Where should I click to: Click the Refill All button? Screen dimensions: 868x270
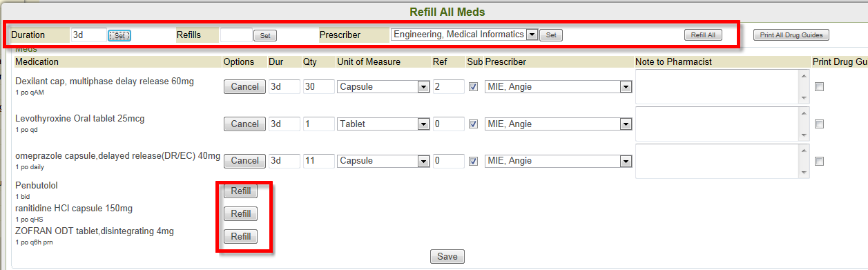(703, 35)
